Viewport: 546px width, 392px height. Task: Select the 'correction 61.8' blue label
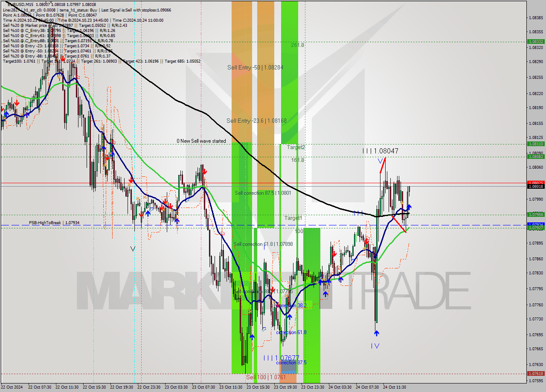(x=291, y=332)
